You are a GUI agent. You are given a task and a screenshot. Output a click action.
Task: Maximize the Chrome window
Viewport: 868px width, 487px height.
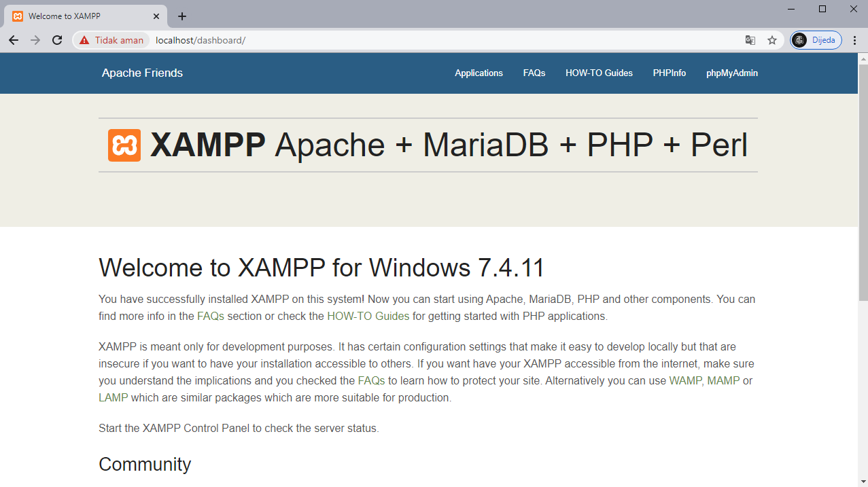(822, 9)
